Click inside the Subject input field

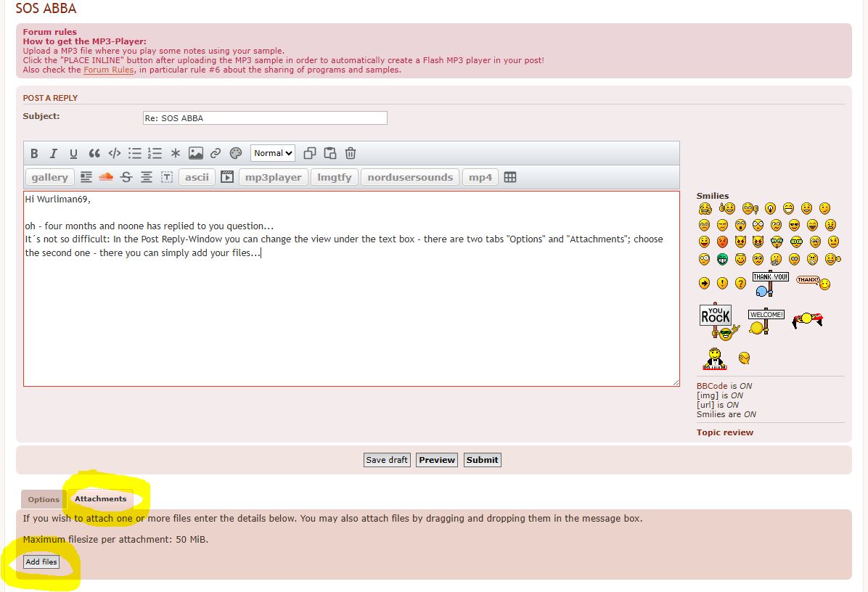(265, 118)
